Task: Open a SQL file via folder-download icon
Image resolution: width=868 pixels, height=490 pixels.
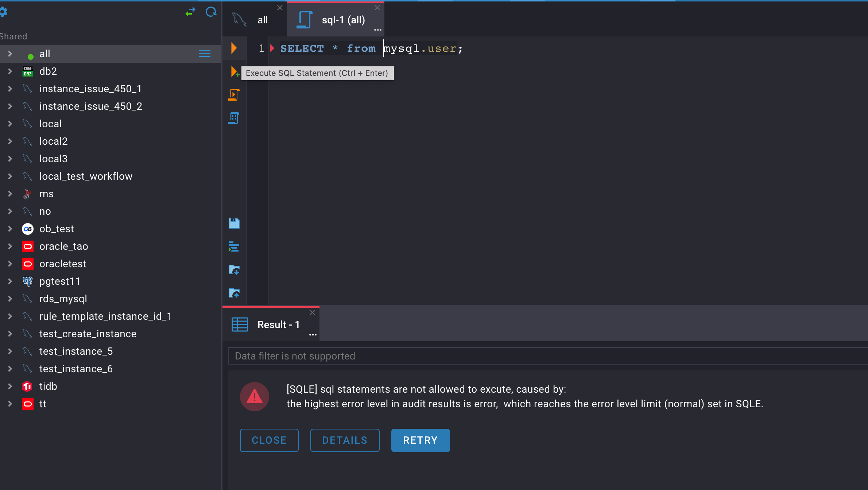Action: pyautogui.click(x=234, y=270)
